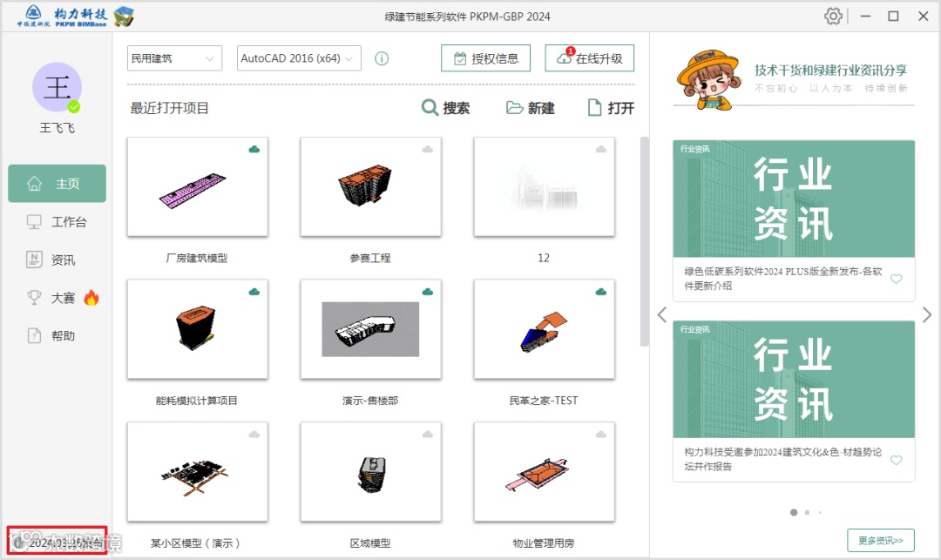The image size is (941, 560).
Task: Open the AutoCAD 2016 (x64) version dropdown
Action: click(x=299, y=58)
